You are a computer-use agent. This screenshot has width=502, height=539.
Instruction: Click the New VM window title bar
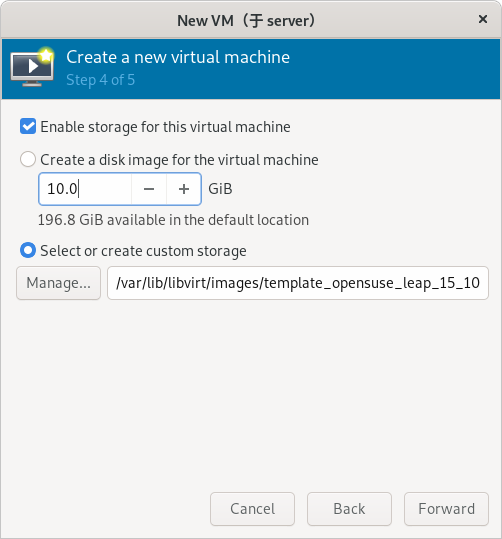[x=246, y=20]
